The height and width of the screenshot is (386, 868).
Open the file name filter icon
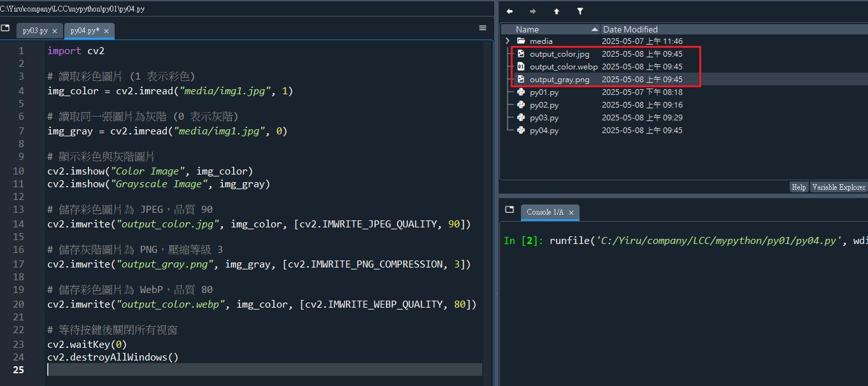(x=580, y=11)
